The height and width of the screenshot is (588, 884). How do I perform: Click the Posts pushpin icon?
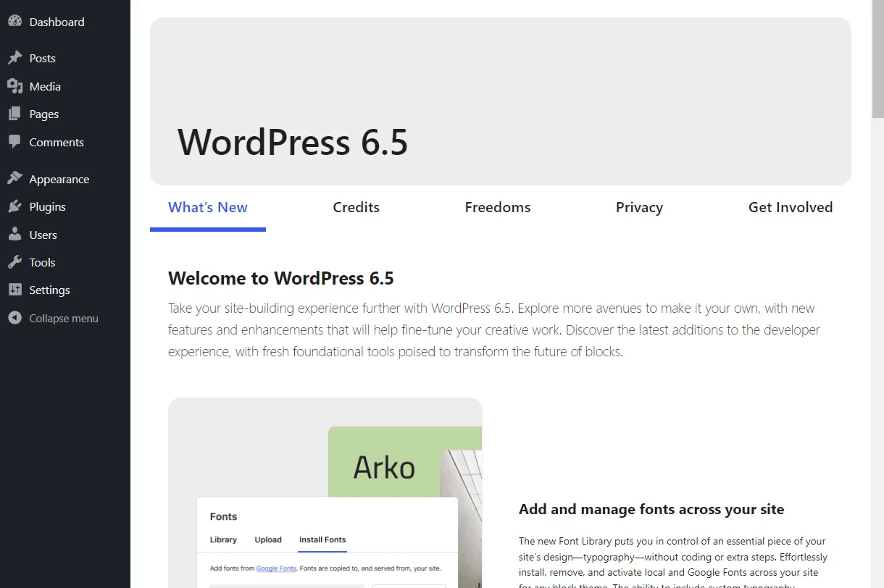(14, 58)
